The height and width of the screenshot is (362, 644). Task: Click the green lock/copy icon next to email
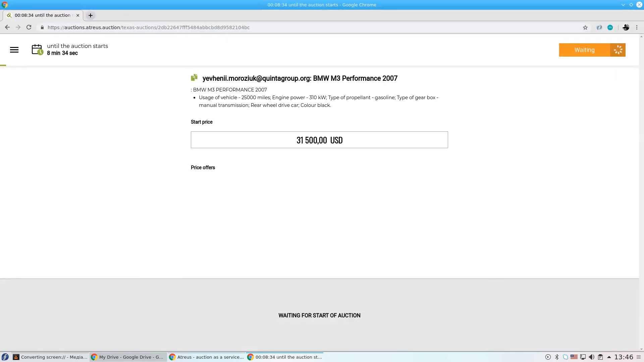(x=194, y=78)
